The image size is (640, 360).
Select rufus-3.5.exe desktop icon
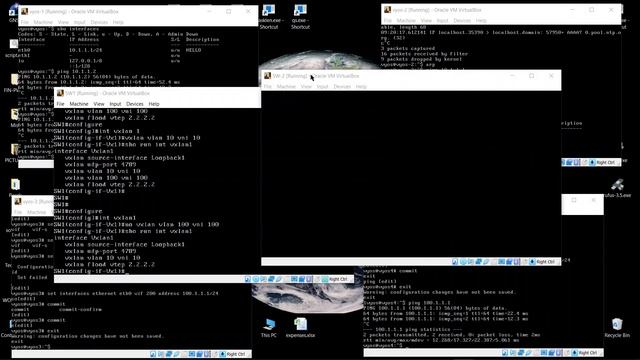617,188
